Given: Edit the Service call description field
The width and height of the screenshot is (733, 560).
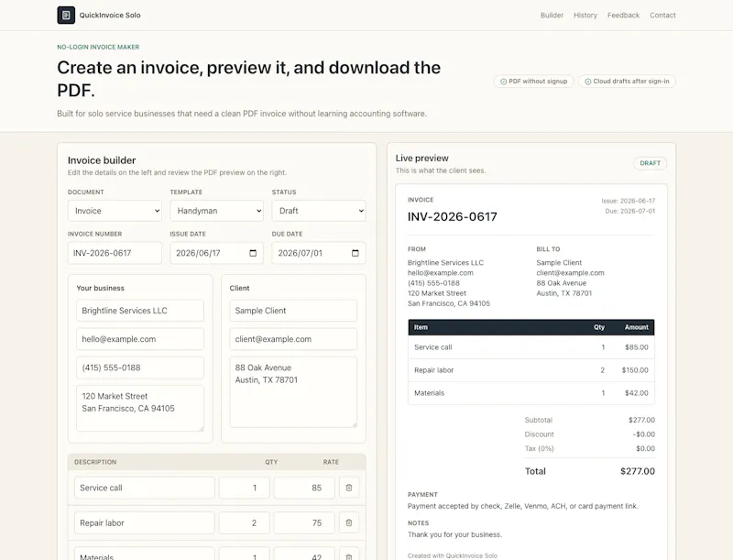Looking at the screenshot, I should pos(145,488).
